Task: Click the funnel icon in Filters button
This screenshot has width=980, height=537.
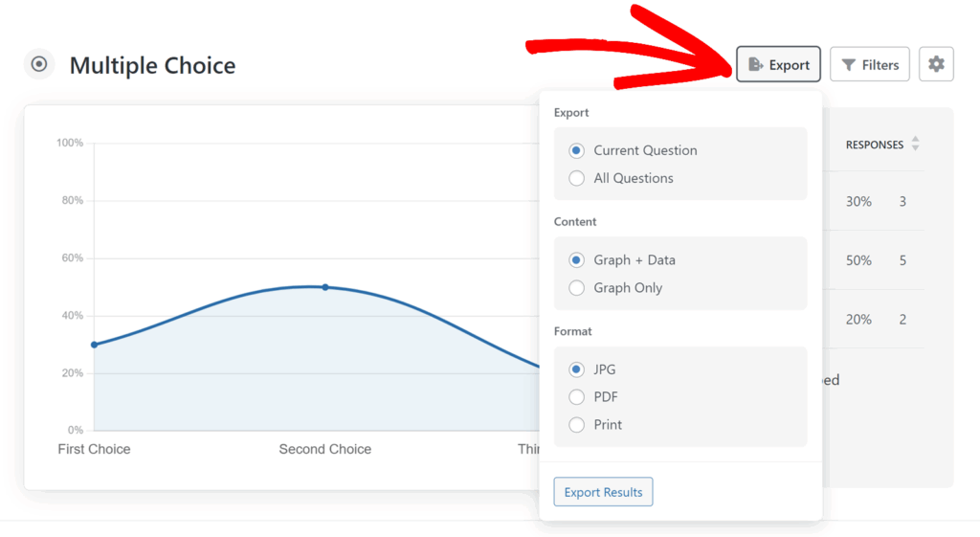Action: 848,65
